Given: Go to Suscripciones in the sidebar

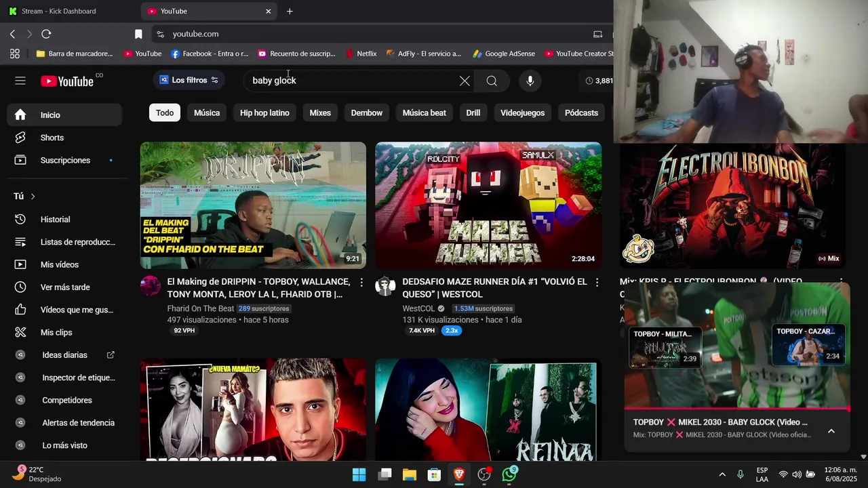Looking at the screenshot, I should coord(64,160).
